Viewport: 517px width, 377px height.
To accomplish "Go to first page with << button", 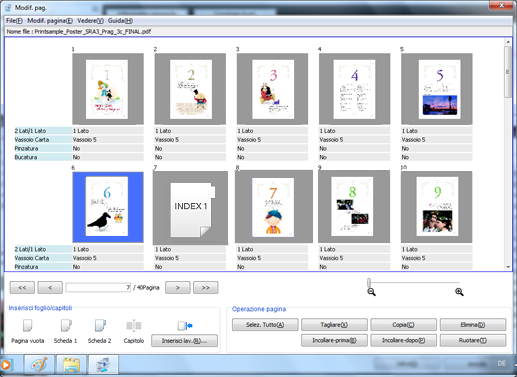I will pyautogui.click(x=22, y=287).
